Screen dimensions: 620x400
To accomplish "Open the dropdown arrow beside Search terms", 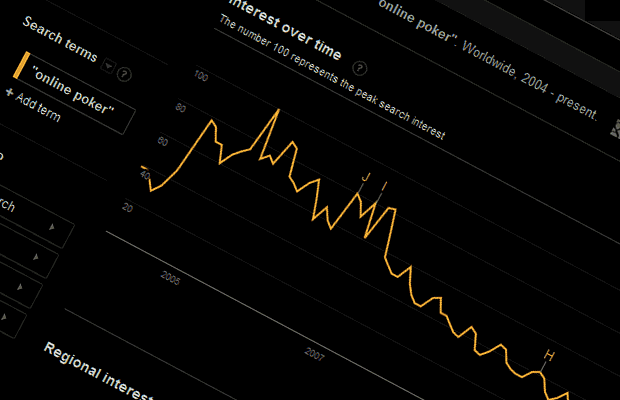I will pos(108,66).
